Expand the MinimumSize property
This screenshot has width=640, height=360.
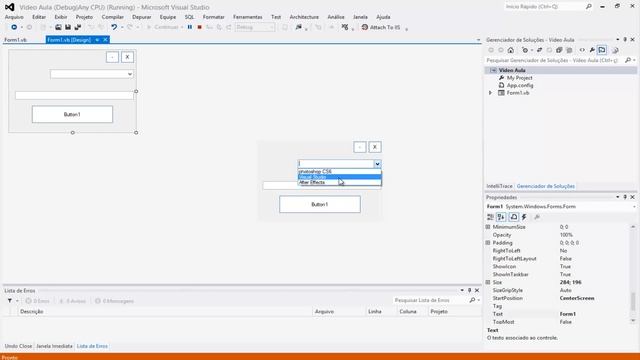tap(488, 227)
